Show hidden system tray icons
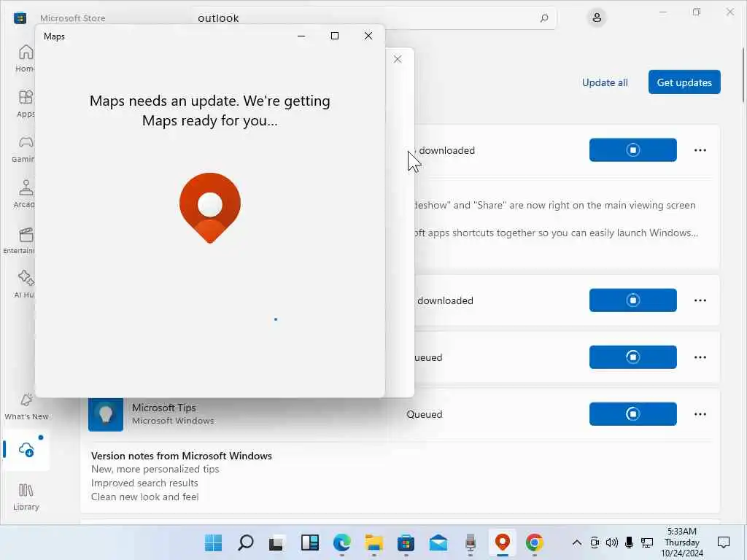Image resolution: width=747 pixels, height=560 pixels. pyautogui.click(x=576, y=542)
